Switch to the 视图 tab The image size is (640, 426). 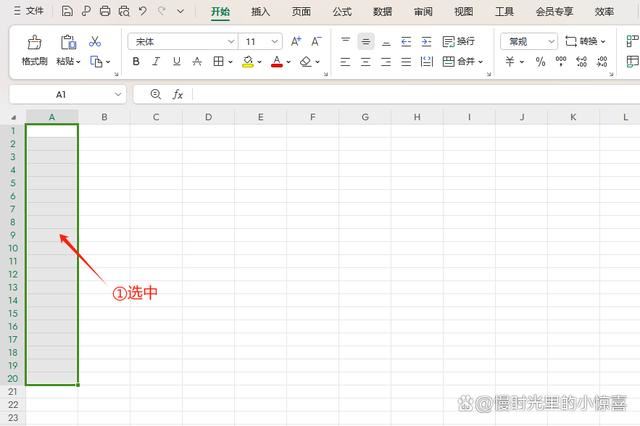(x=464, y=12)
